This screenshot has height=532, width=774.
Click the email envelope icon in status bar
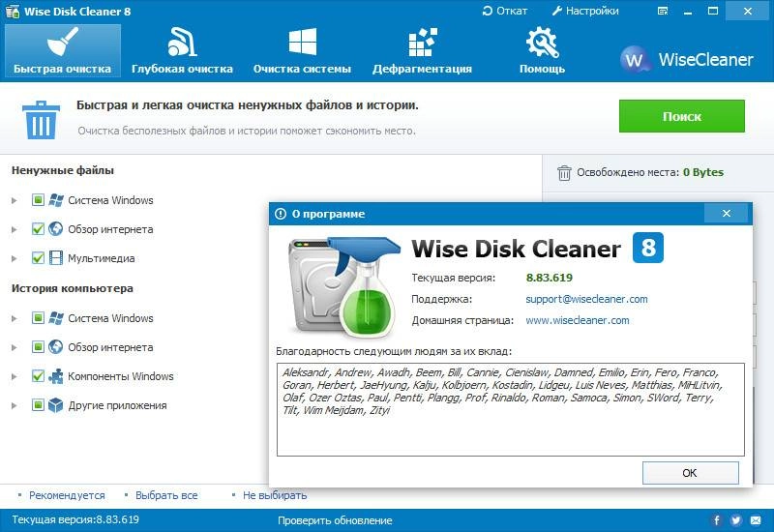[x=756, y=520]
